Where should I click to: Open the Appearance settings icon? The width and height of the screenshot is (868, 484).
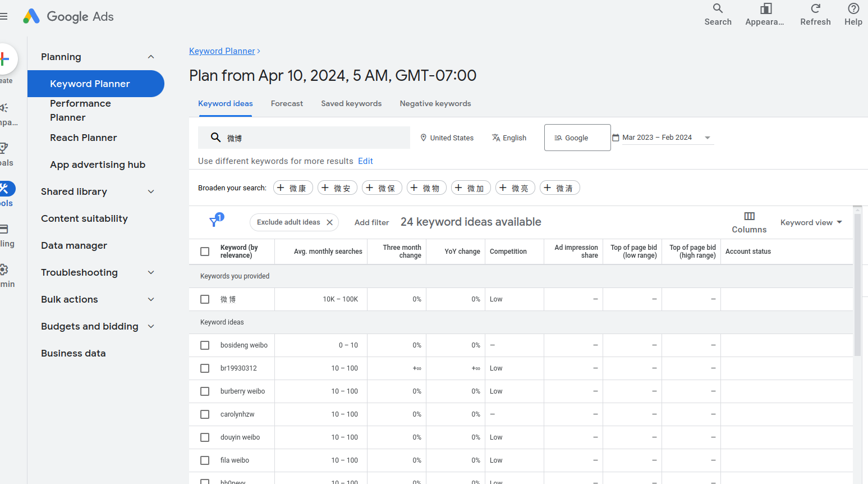pyautogui.click(x=765, y=15)
